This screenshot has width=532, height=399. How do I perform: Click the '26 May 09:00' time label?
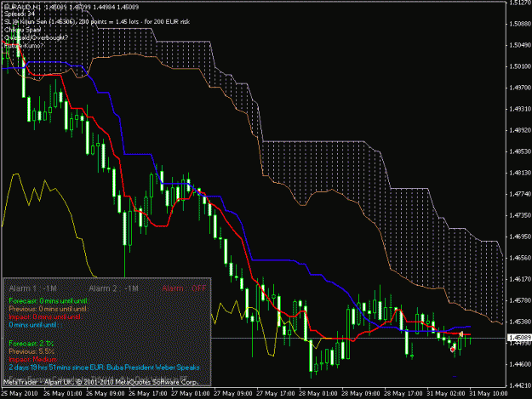[106, 394]
